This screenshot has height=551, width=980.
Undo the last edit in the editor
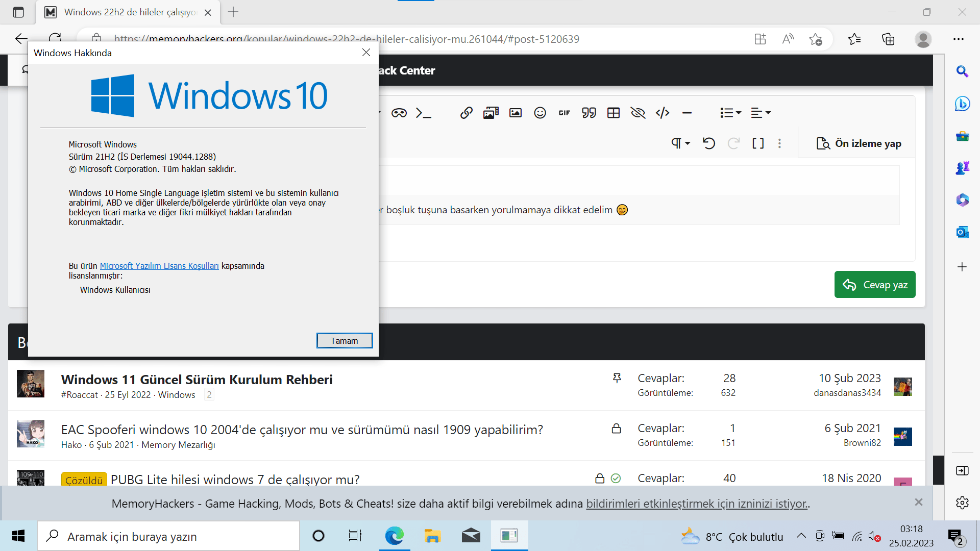pos(708,143)
